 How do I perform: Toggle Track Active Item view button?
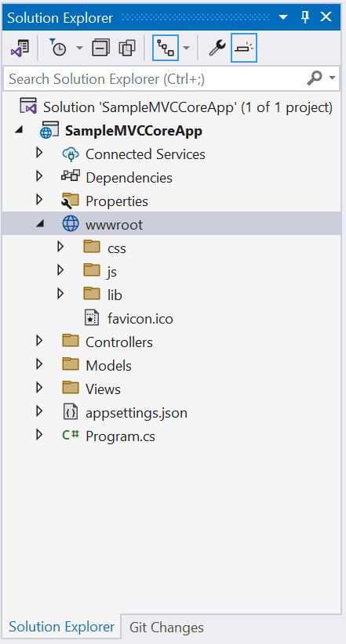click(x=166, y=48)
